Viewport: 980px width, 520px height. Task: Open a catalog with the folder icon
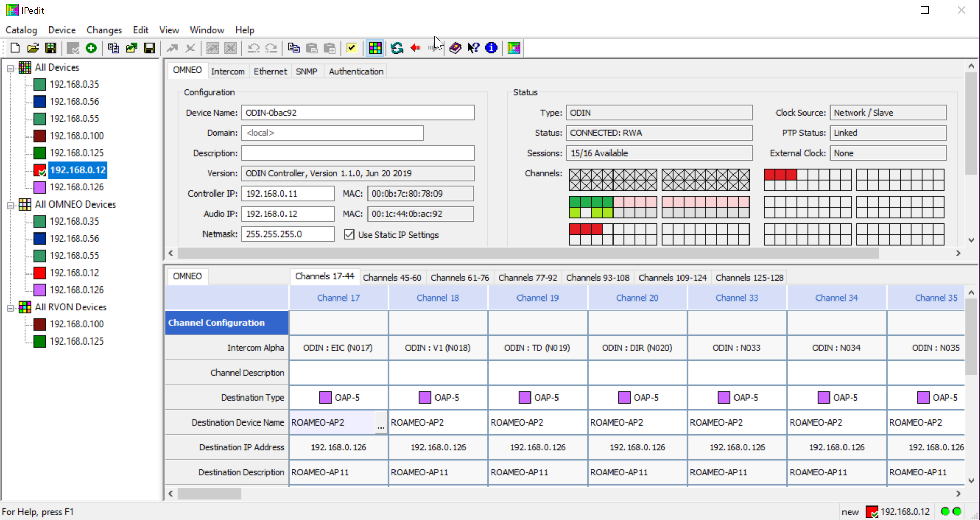click(x=33, y=48)
